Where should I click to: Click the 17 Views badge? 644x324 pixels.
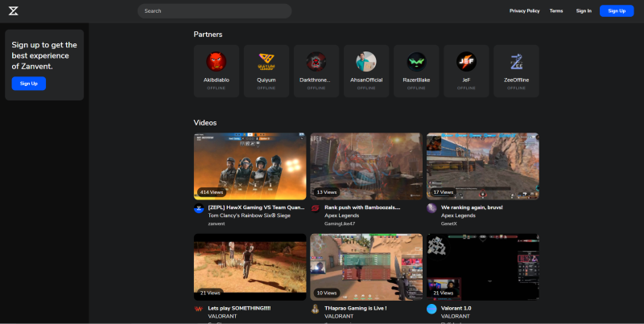click(444, 192)
